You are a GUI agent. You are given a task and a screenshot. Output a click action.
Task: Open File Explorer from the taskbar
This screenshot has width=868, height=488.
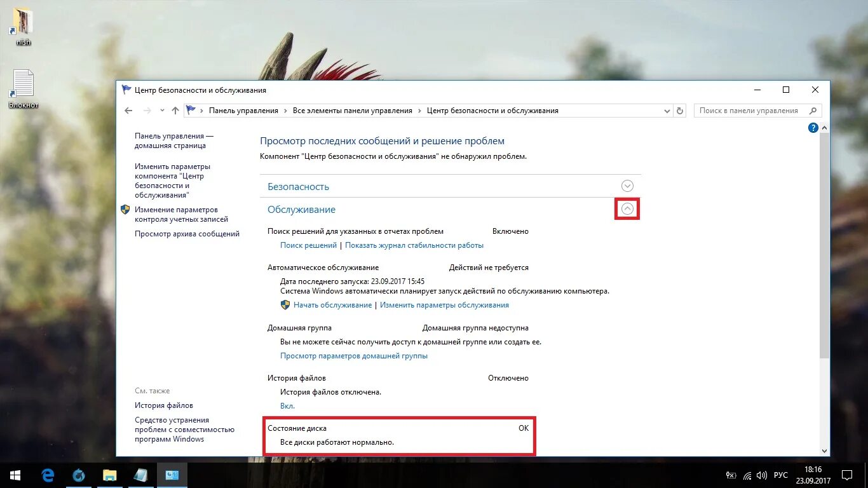(110, 475)
